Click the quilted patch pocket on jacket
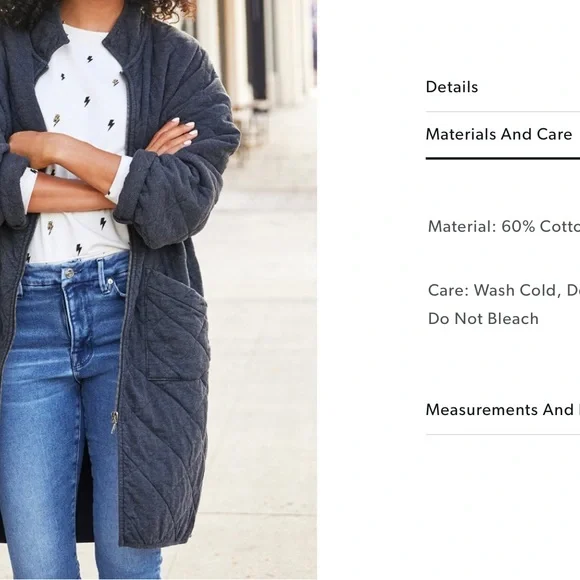The image size is (580, 580). [176, 327]
